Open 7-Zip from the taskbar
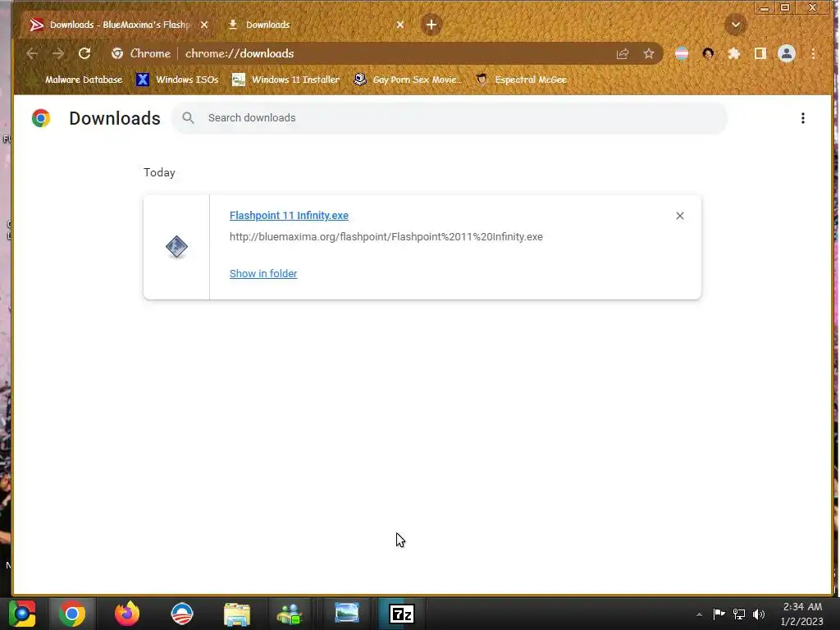 [x=402, y=614]
